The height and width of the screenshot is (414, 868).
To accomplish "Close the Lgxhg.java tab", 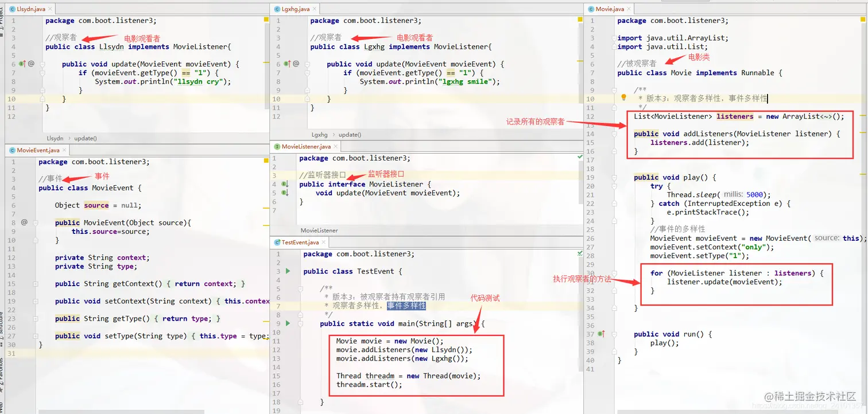I will point(314,9).
